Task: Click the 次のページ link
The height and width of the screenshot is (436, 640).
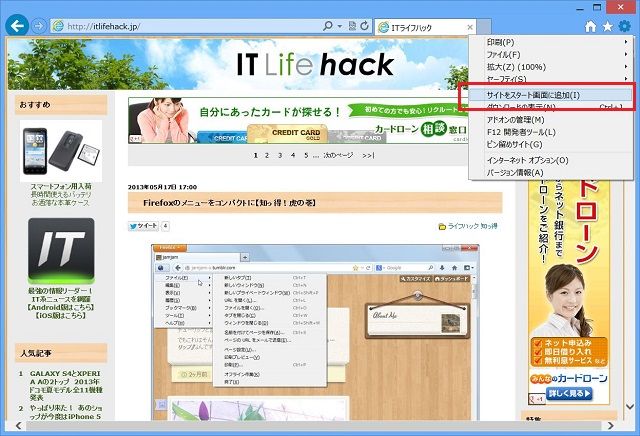Action: pos(338,155)
